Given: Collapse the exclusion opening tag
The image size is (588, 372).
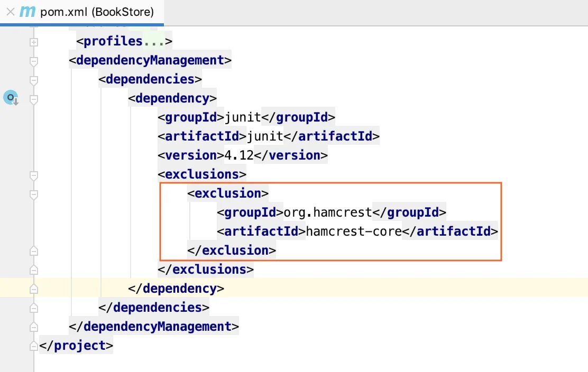Looking at the screenshot, I should [x=34, y=194].
